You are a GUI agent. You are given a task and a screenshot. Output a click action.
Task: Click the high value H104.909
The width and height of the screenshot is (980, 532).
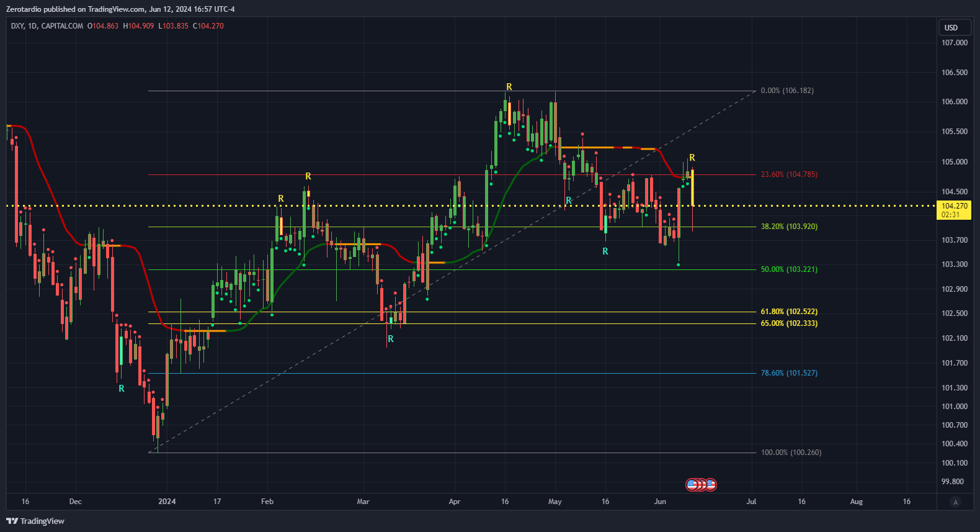[x=138, y=26]
